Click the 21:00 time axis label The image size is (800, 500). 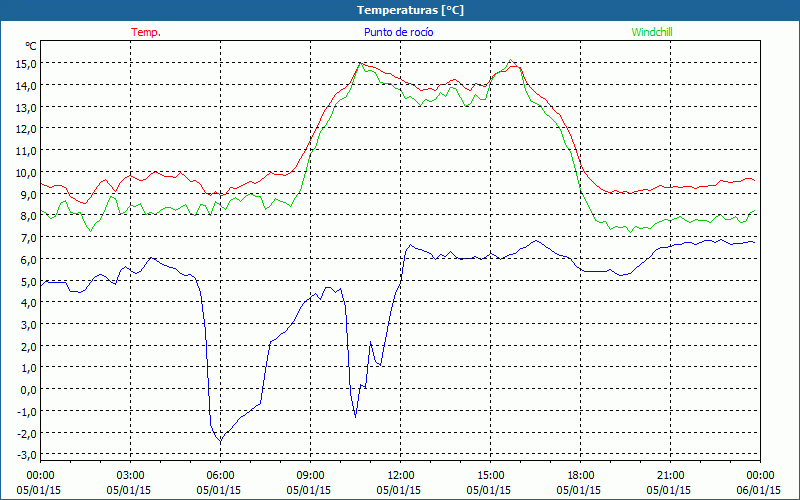(x=670, y=475)
